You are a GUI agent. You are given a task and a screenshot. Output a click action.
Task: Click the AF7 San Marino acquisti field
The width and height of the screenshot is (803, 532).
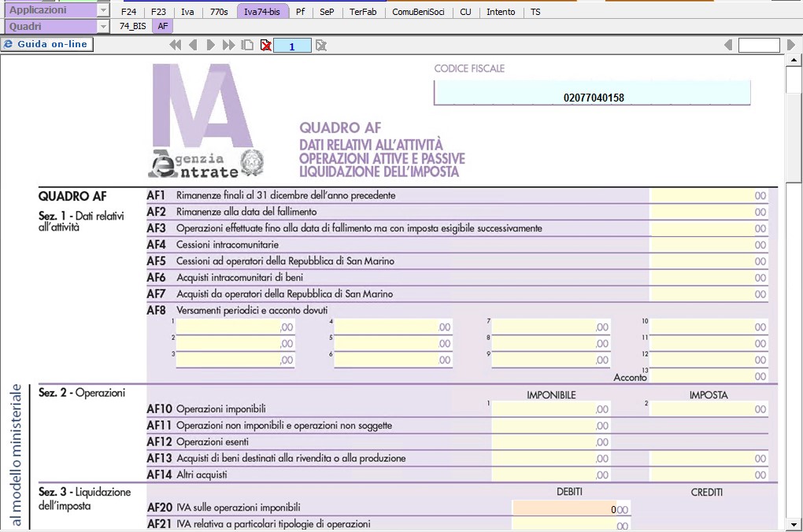(709, 294)
